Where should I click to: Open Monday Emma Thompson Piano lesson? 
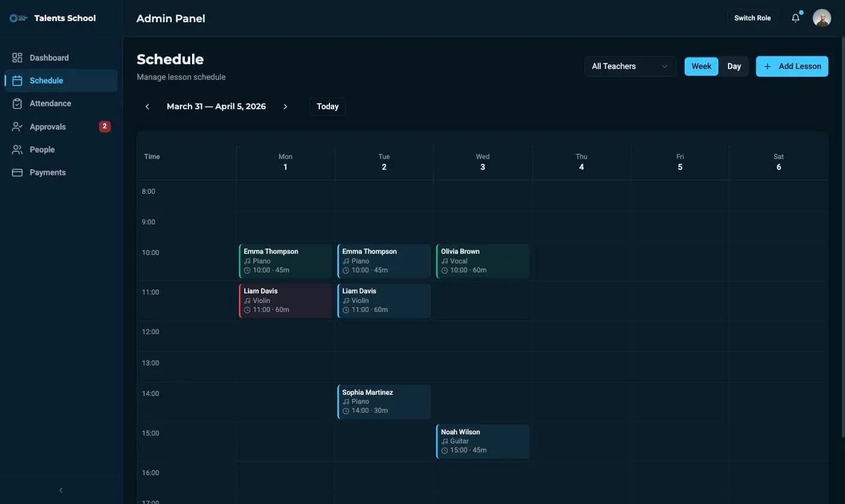286,261
